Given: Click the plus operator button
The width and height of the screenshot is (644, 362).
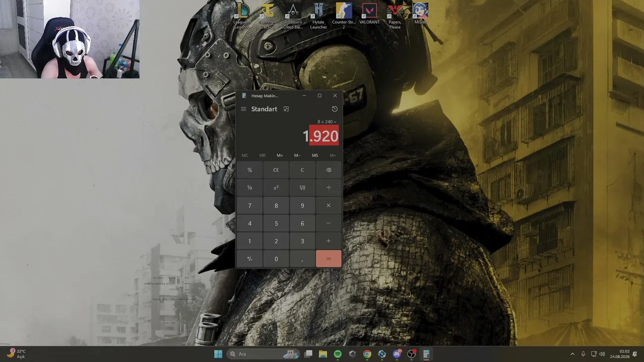Looking at the screenshot, I should [x=329, y=241].
